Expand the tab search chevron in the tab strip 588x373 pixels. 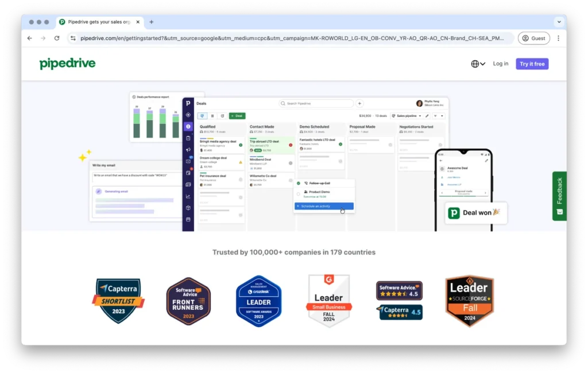tap(559, 22)
